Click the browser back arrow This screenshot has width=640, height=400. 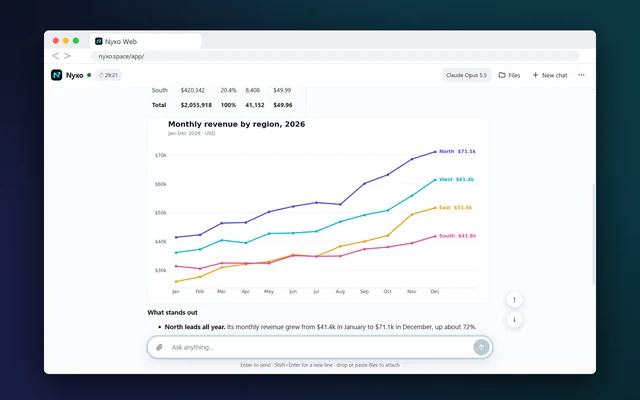pyautogui.click(x=56, y=56)
